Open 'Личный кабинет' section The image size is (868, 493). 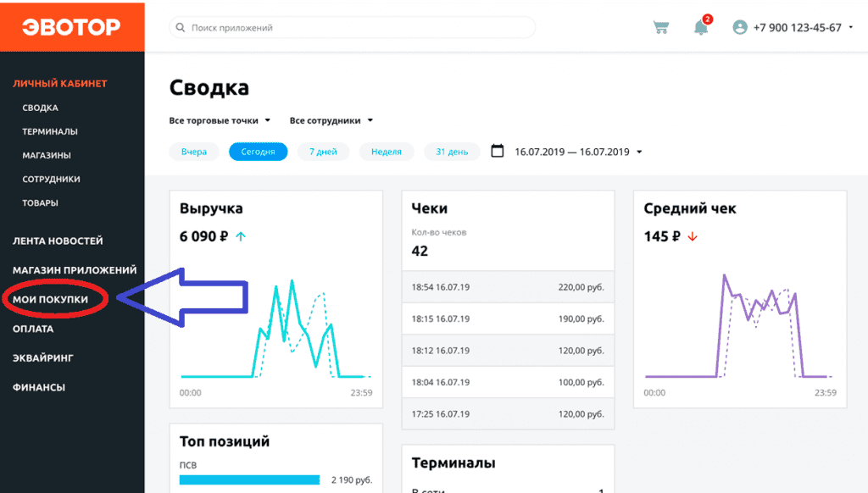[x=60, y=84]
